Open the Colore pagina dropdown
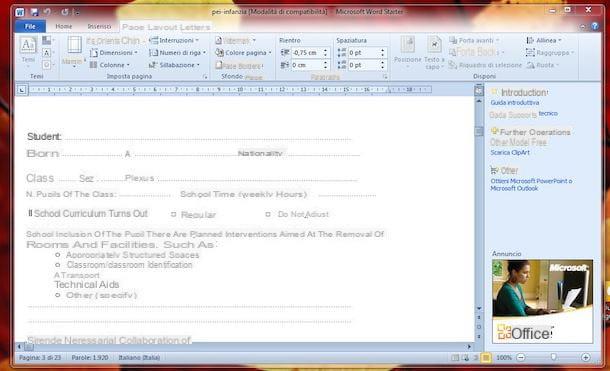Image resolution: width=610 pixels, height=371 pixels. tap(244, 52)
